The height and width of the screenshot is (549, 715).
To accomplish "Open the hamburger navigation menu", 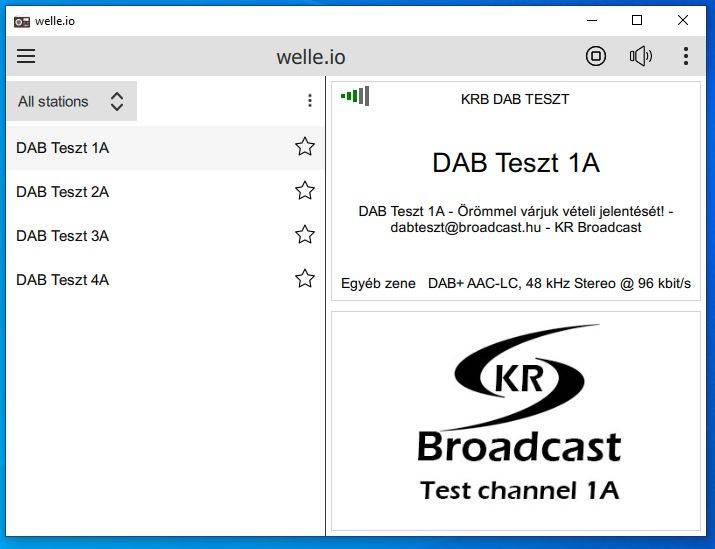I will point(26,56).
